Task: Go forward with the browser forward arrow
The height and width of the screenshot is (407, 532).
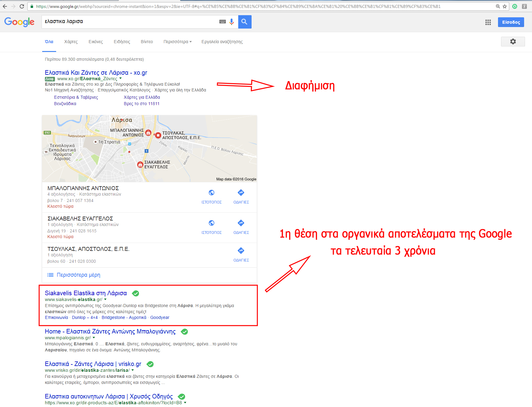Action: (x=13, y=6)
